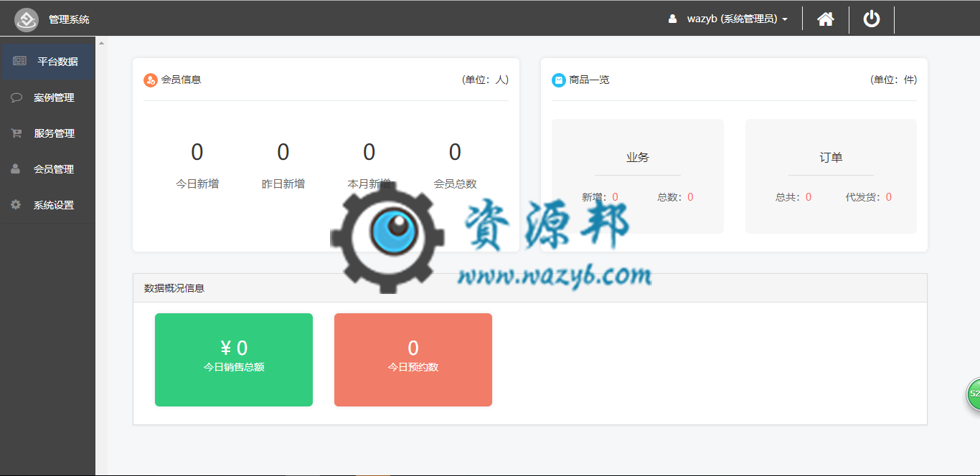Click the red 今日预约数 tile
This screenshot has width=980, height=476.
(413, 360)
